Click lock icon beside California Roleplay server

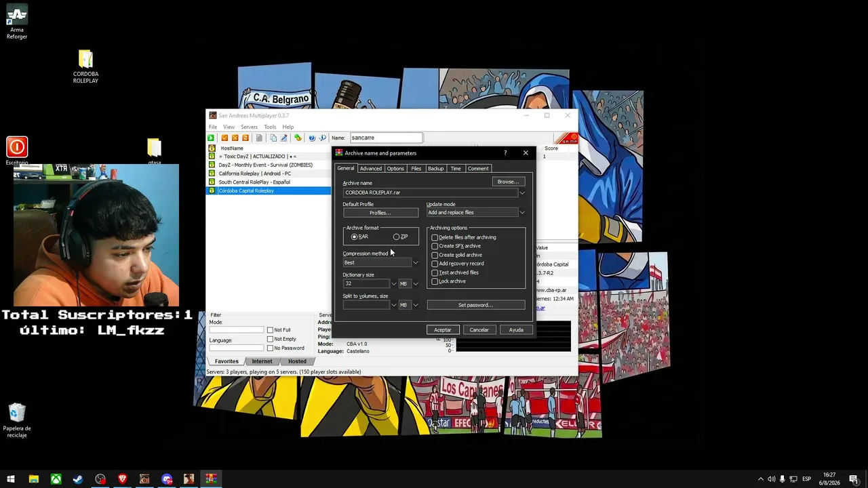click(x=212, y=174)
